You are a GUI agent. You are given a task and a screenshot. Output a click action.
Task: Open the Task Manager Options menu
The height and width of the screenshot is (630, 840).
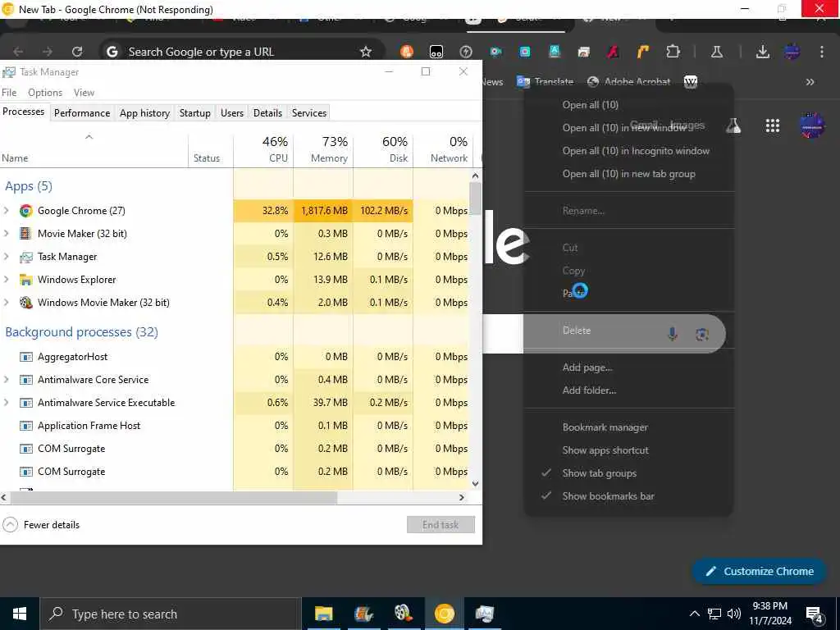coord(45,93)
